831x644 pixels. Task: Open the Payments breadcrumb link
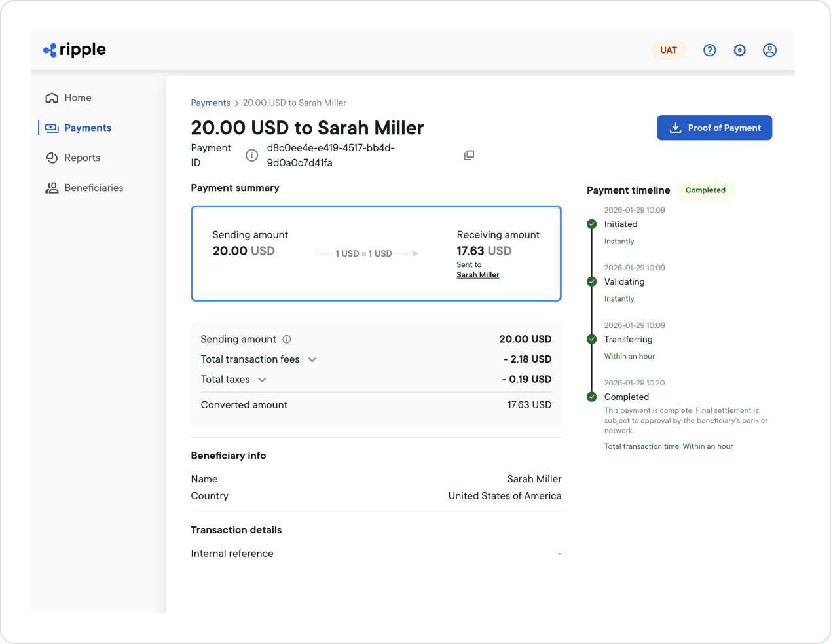[x=210, y=103]
